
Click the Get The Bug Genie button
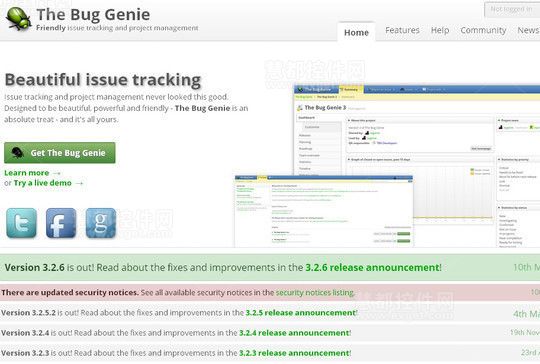(x=60, y=153)
